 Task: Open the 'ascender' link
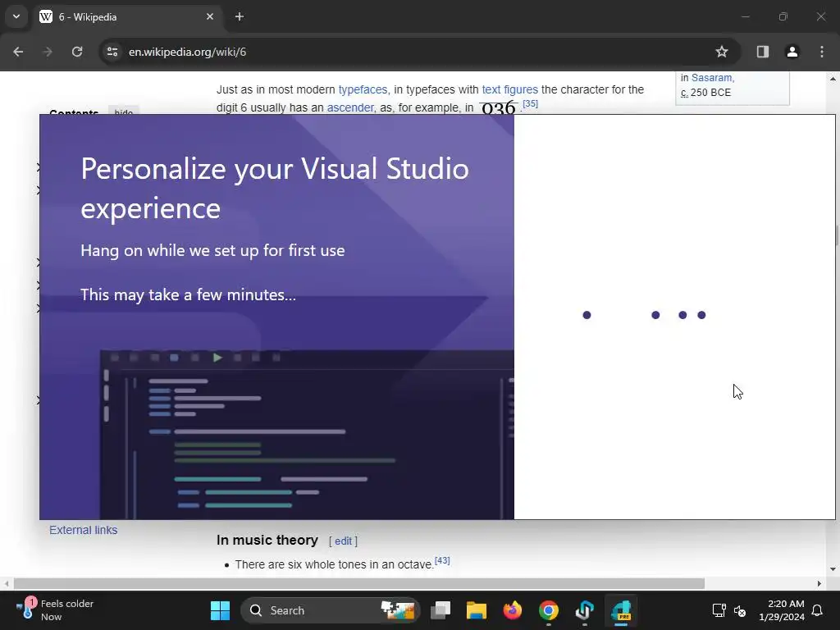[x=349, y=107]
